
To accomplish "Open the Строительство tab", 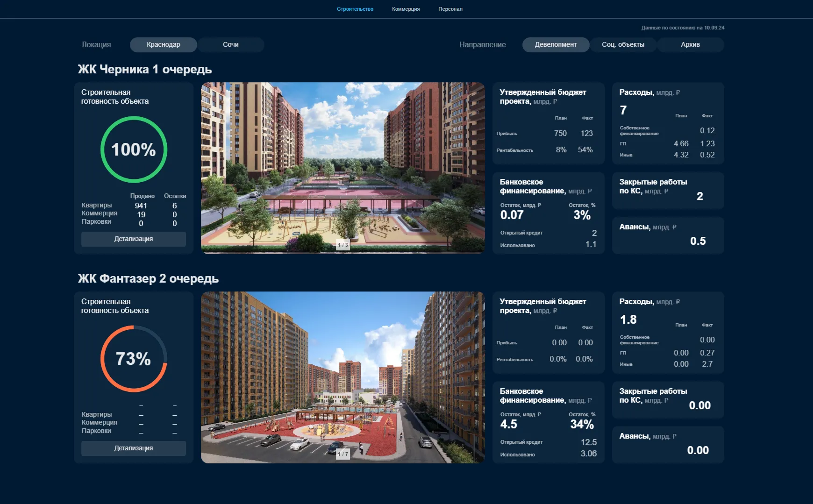I will (355, 9).
